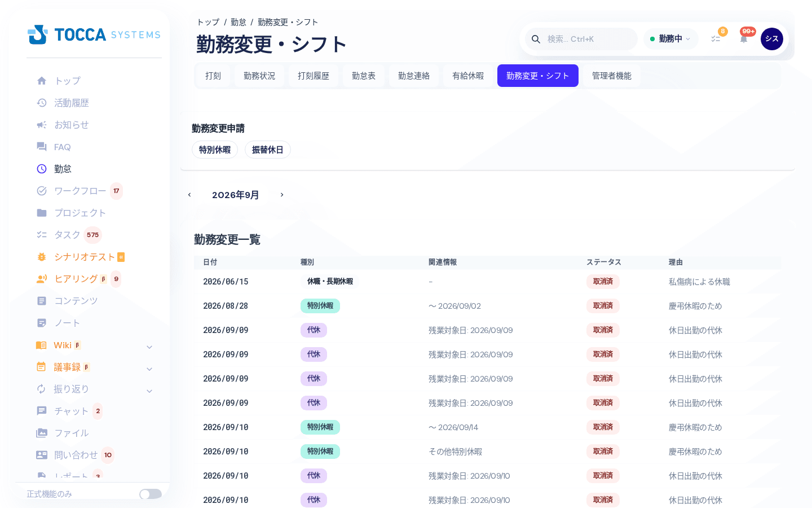Open header task checklist icon with badge 8
The image size is (812, 508).
coord(716,38)
